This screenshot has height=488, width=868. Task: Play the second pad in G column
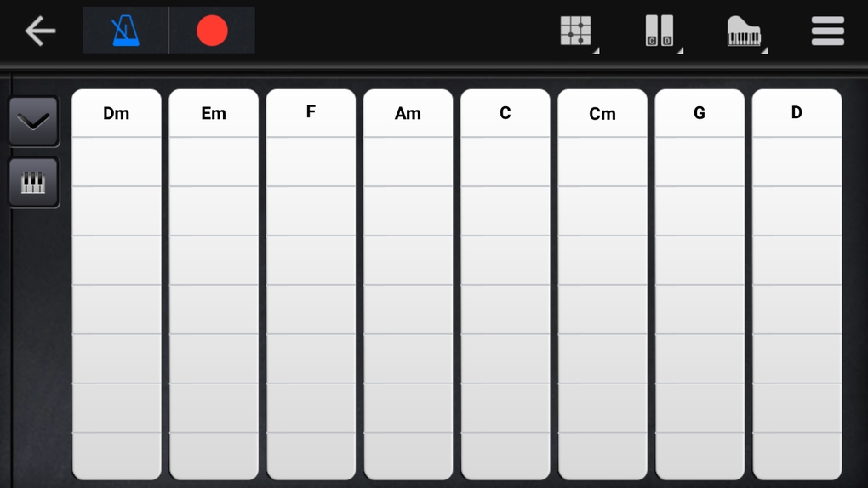pos(700,211)
